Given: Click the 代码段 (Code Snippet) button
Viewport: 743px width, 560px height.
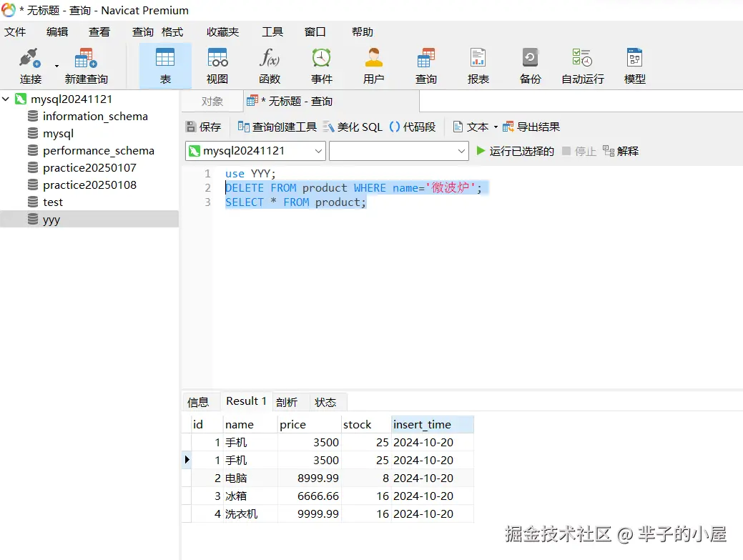Looking at the screenshot, I should [412, 127].
